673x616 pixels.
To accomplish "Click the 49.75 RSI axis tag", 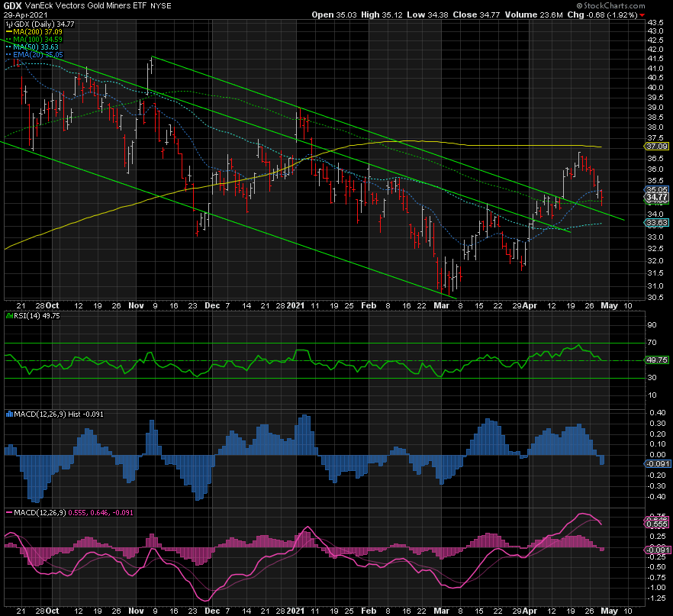I will pos(657,360).
